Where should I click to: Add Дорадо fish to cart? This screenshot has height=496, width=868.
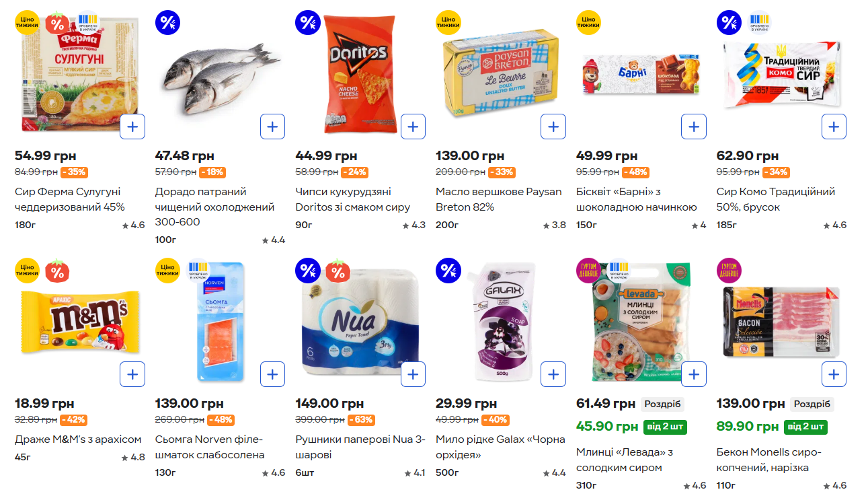click(x=272, y=127)
